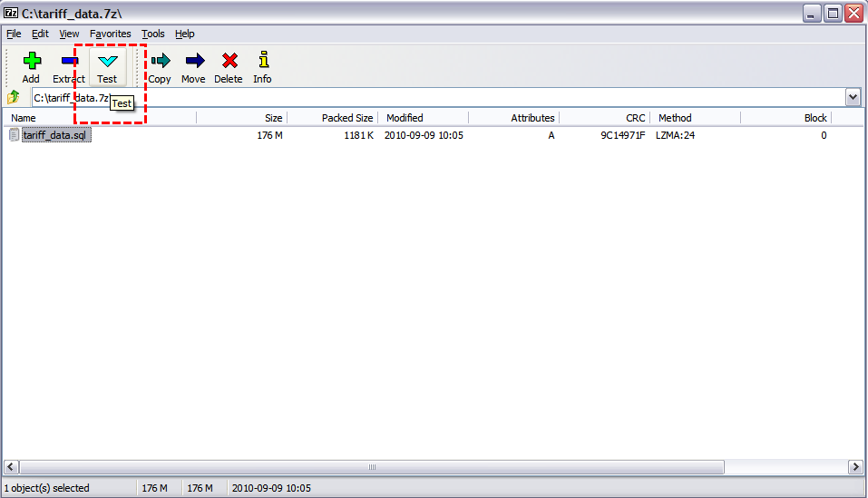Open the Tools menu
Screen dimensions: 868x498
(x=152, y=34)
